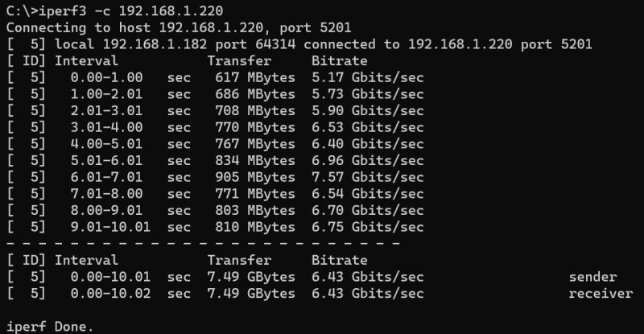Click the 5.17 Gbits/sec bitrate value
Screen dimensions: 644x334
click(367, 77)
